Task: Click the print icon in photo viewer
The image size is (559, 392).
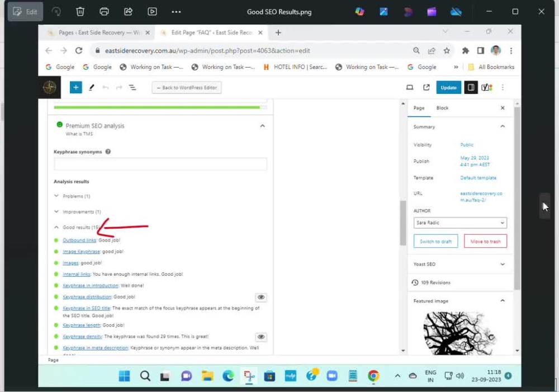Action: 104,12
